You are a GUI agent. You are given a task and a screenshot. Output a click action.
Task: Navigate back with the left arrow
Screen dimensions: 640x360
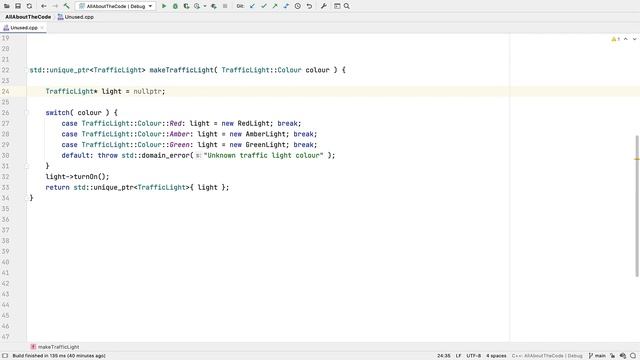pyautogui.click(x=44, y=6)
